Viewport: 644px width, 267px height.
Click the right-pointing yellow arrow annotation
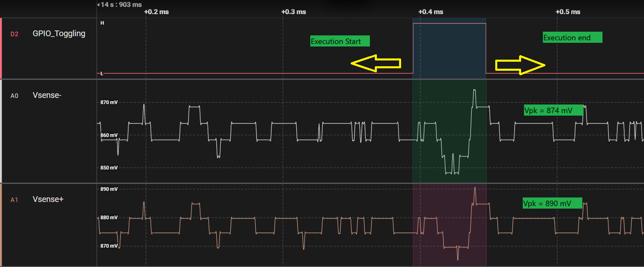[520, 64]
